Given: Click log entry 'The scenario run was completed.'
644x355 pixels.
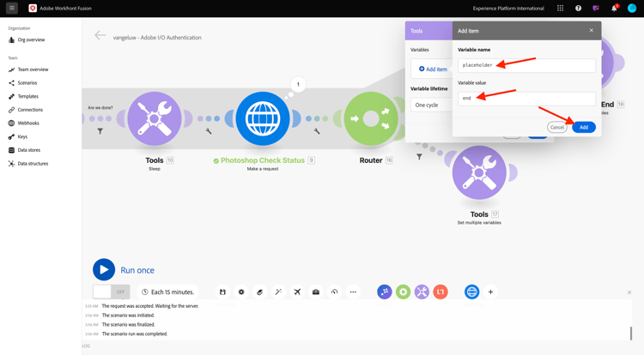Looking at the screenshot, I should click(135, 334).
